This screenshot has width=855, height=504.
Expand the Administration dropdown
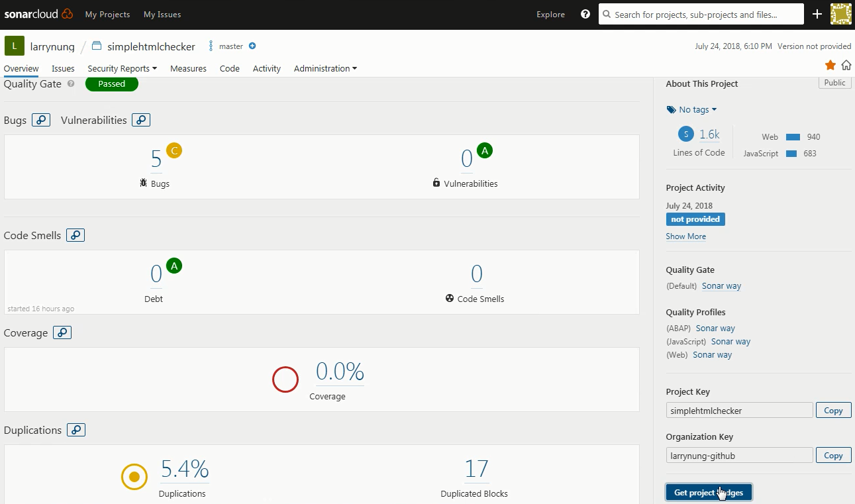[x=326, y=68]
